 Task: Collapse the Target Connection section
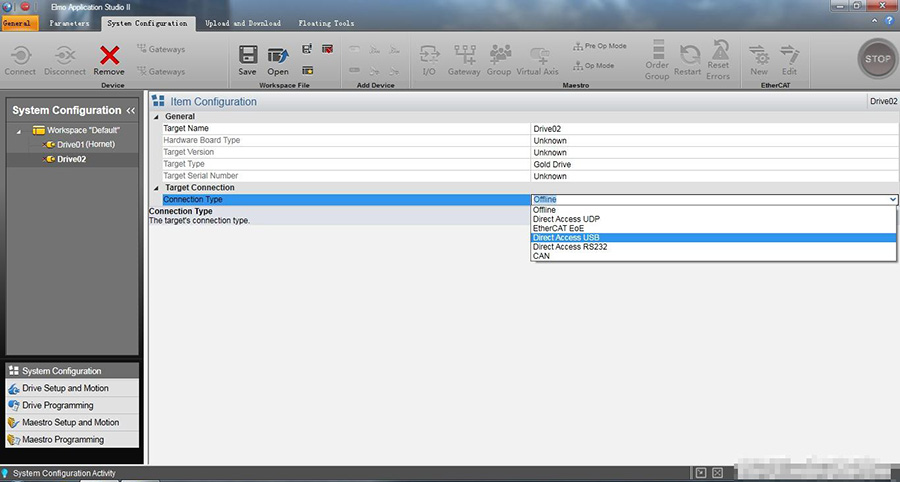click(156, 188)
